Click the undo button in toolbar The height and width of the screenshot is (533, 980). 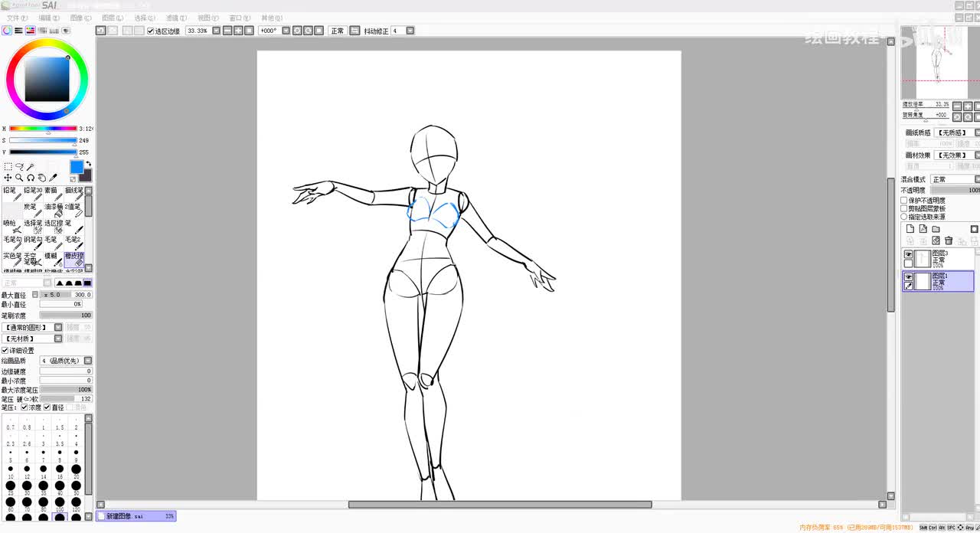pos(100,31)
